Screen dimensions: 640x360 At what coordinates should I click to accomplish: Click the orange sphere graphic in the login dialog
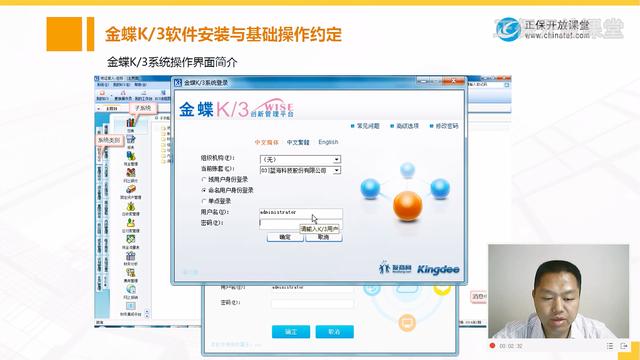point(407,206)
